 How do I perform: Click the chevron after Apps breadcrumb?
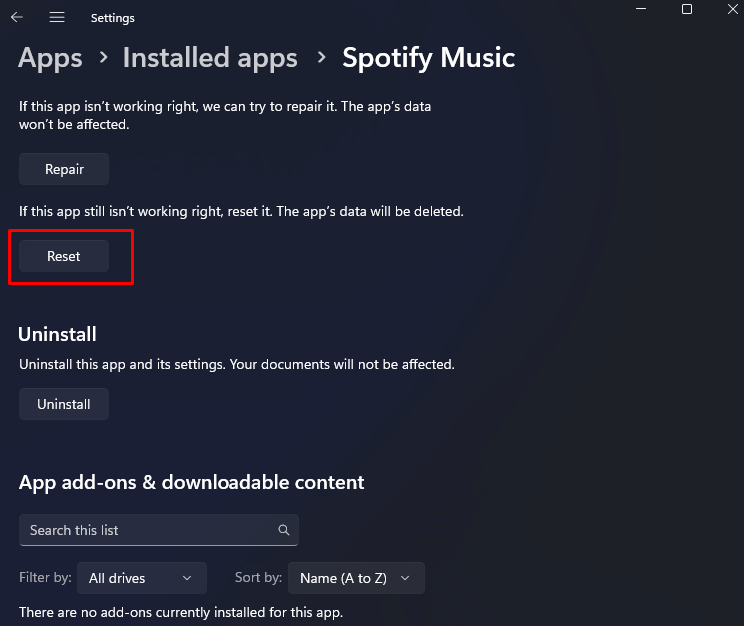[x=103, y=58]
